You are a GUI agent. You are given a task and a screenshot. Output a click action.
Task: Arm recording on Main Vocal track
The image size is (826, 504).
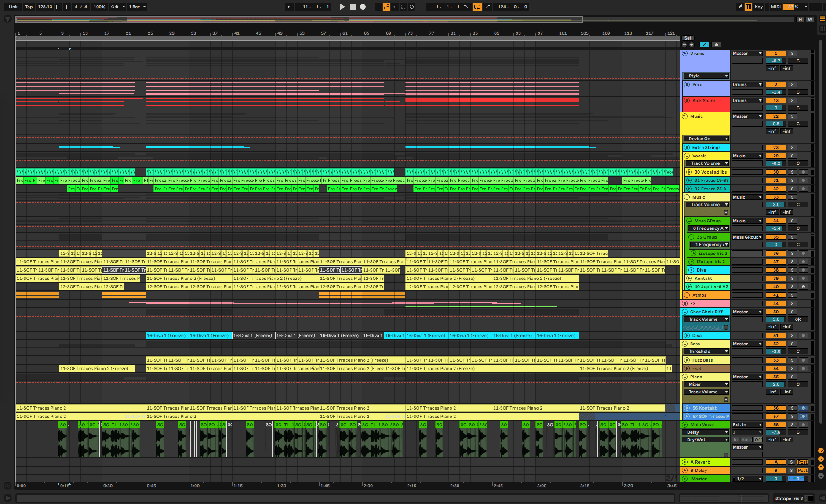coord(803,425)
